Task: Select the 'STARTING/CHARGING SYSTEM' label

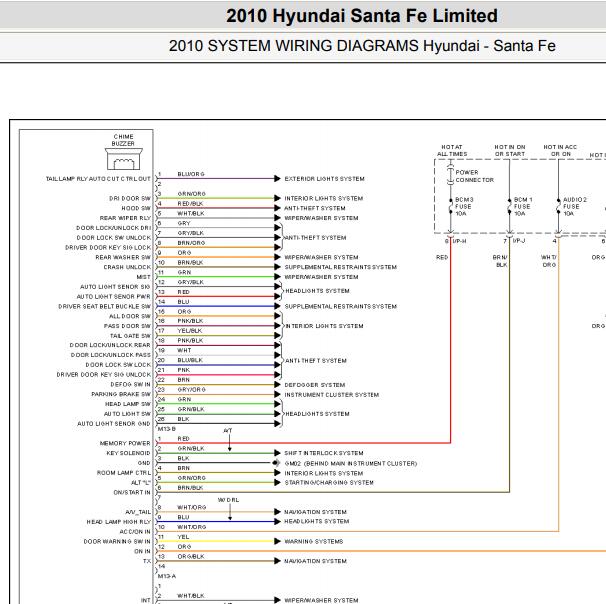Action: pos(329,483)
